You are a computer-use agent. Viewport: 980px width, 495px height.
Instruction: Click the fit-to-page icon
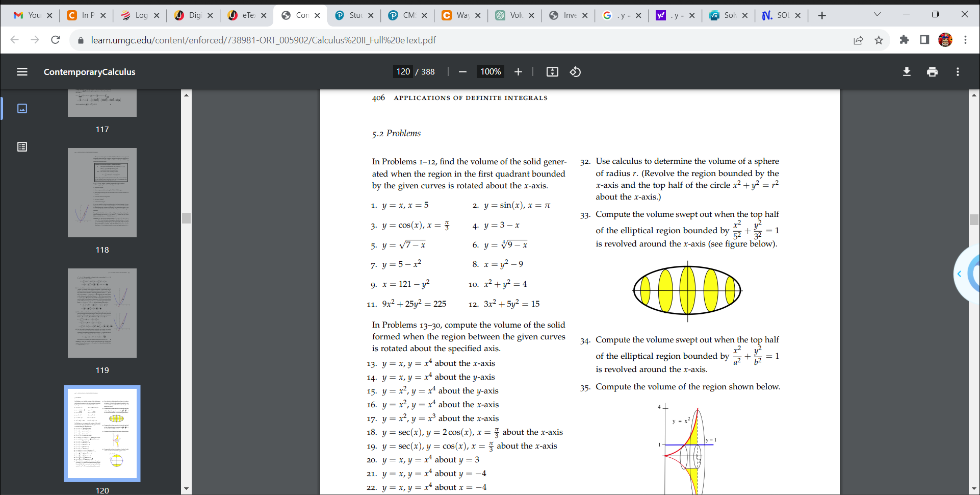click(x=552, y=71)
